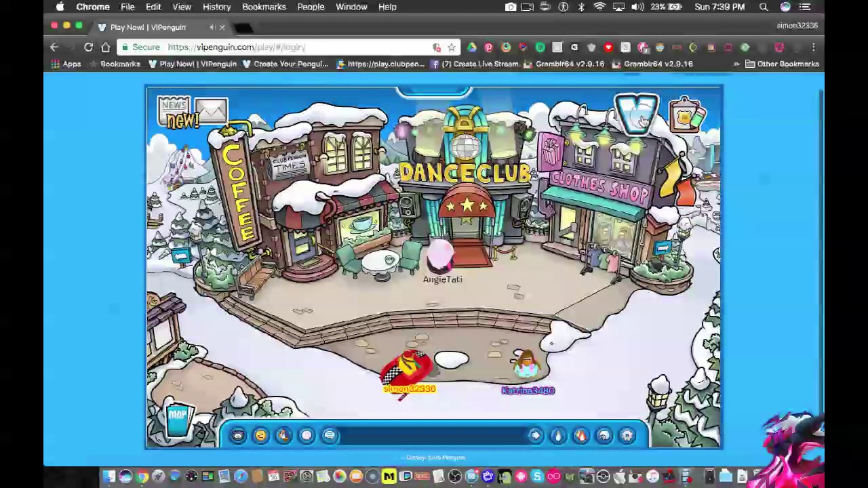This screenshot has height=488, width=868.
Task: Open the Edit menu
Action: (153, 7)
